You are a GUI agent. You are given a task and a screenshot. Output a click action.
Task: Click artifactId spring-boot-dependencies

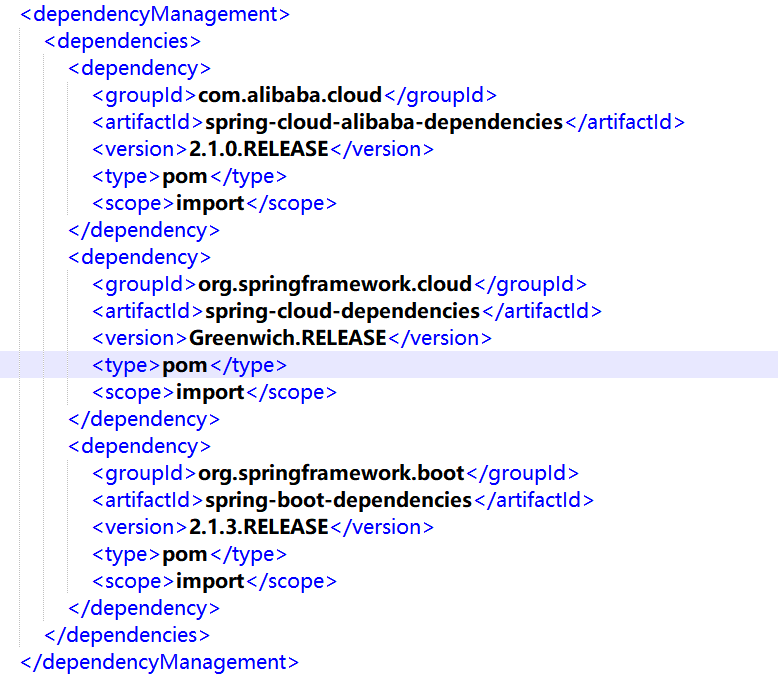click(338, 500)
